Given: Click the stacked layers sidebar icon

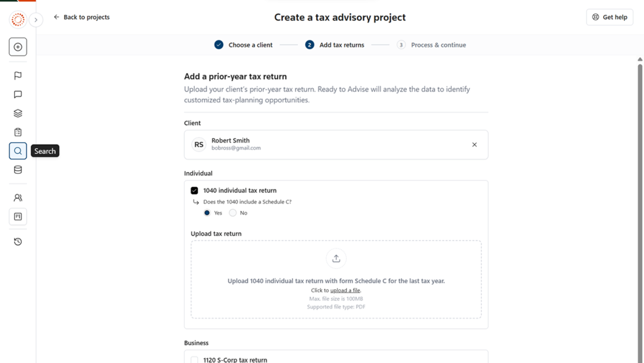Looking at the screenshot, I should [x=18, y=114].
